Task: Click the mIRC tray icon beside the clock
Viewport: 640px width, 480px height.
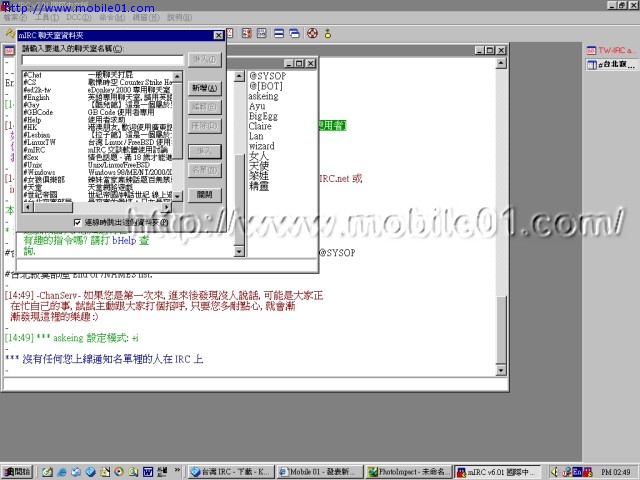Action: [x=588, y=472]
